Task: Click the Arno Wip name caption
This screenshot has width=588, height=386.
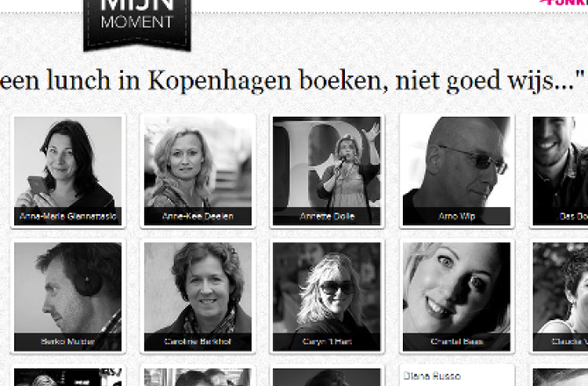Action: (456, 216)
